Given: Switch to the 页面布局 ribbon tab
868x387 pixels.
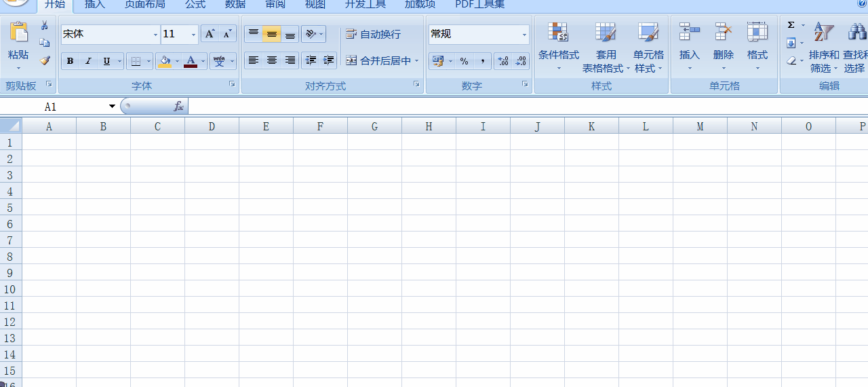Looking at the screenshot, I should 145,5.
